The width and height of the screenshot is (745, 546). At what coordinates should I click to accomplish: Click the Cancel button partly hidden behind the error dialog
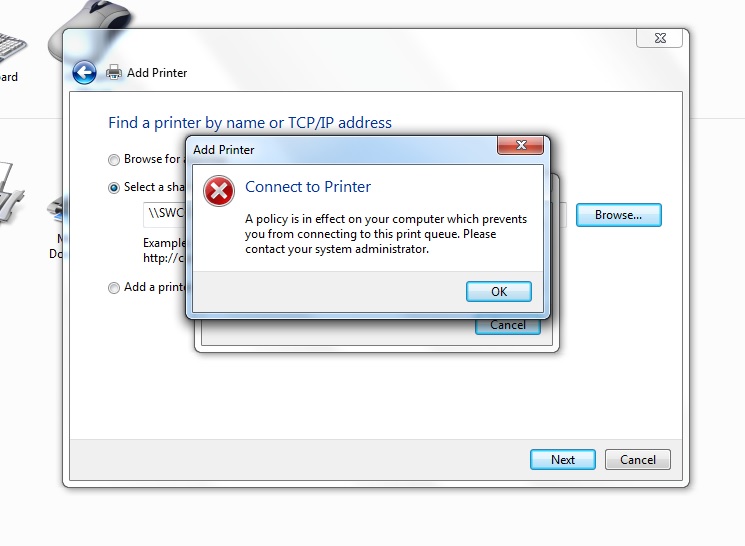[508, 326]
